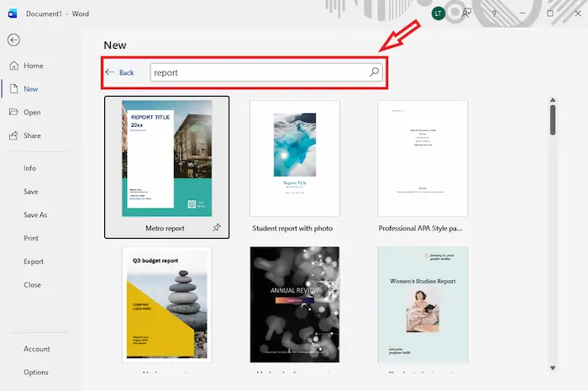The width and height of the screenshot is (588, 391).
Task: Click the left arrow beside Back
Action: pyautogui.click(x=109, y=72)
